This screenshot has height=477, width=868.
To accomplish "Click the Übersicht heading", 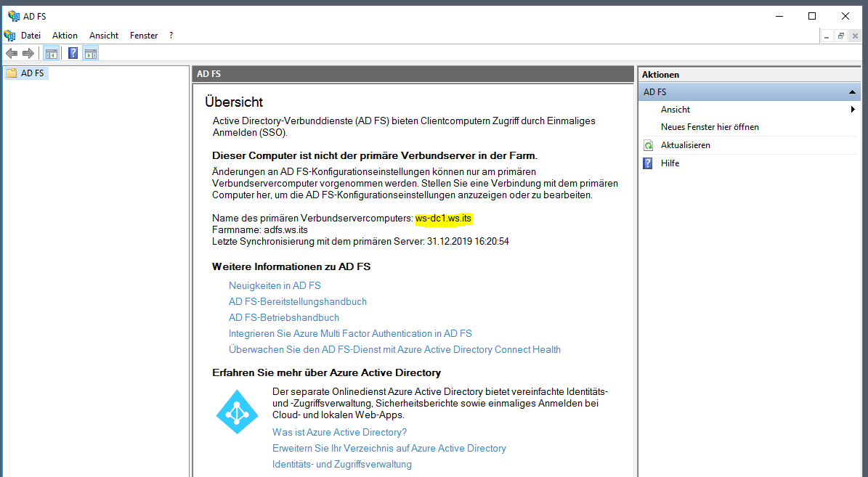I will [234, 102].
